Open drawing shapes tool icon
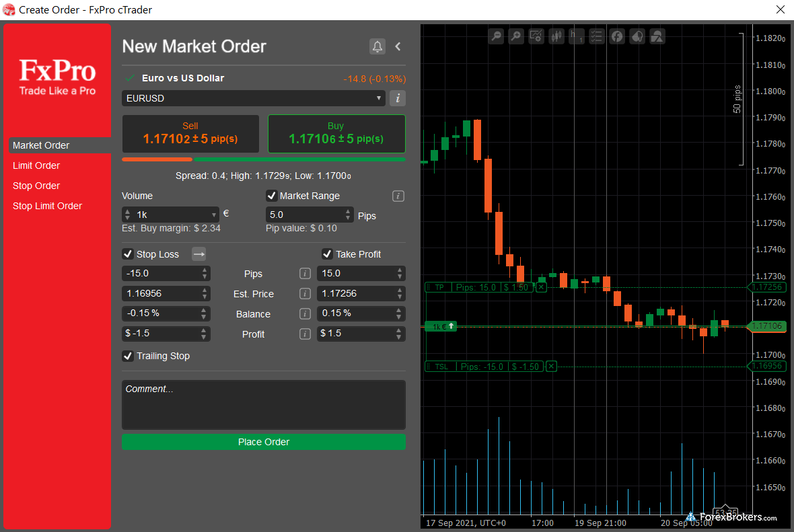Screen dimensions: 794x532 [x=657, y=36]
